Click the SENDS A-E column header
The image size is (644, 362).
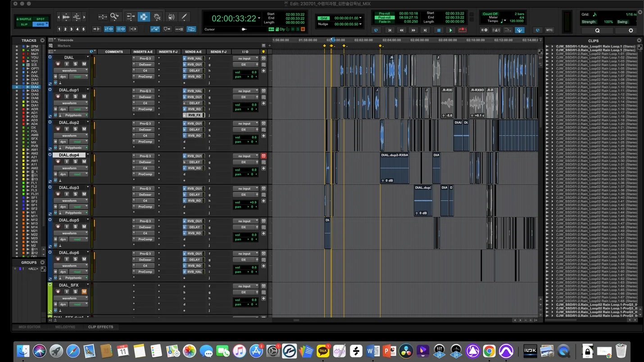point(193,52)
